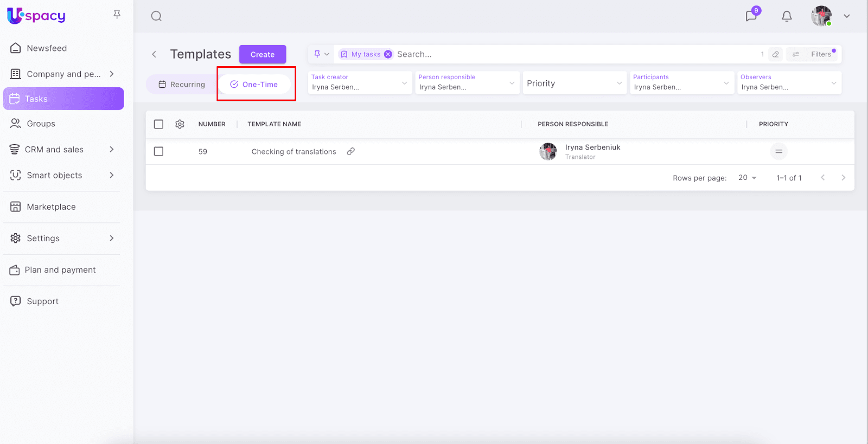Image resolution: width=868 pixels, height=444 pixels.
Task: Remove the My tasks filter chip
Action: 388,54
